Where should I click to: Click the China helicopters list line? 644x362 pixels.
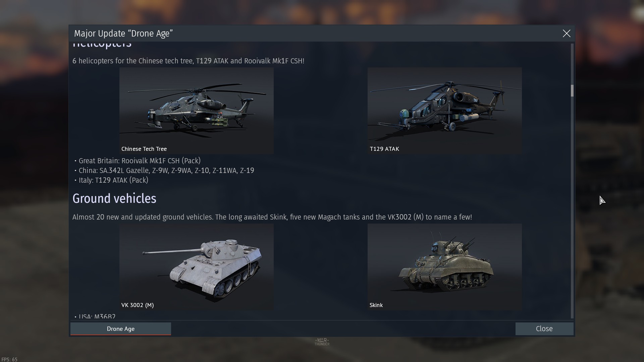(x=164, y=171)
